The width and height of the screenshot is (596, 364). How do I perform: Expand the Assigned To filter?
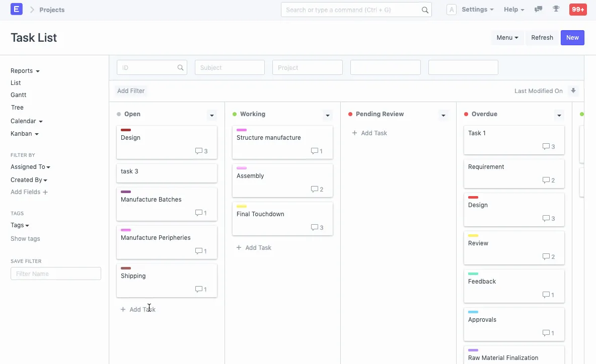click(30, 167)
